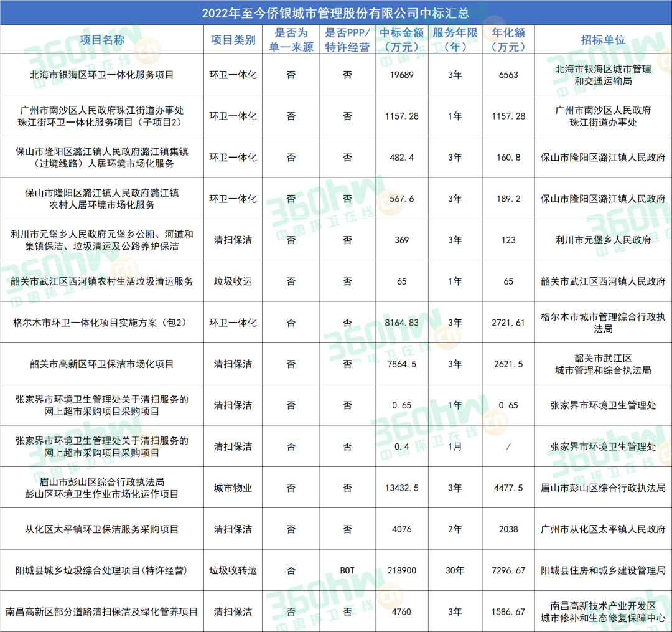Click the amount 19689 cell
This screenshot has height=632, width=672.
[401, 75]
